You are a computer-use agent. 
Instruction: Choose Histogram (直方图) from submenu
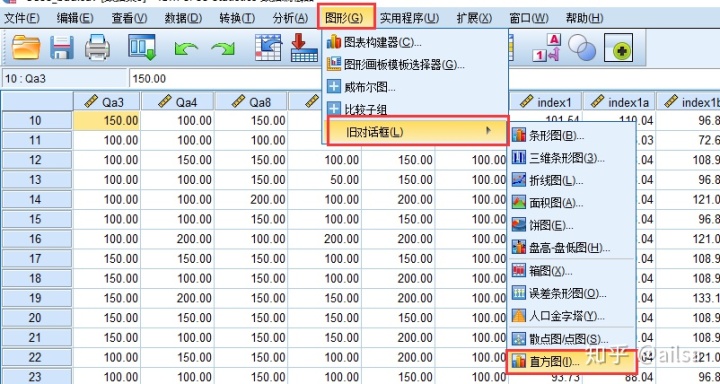[571, 361]
